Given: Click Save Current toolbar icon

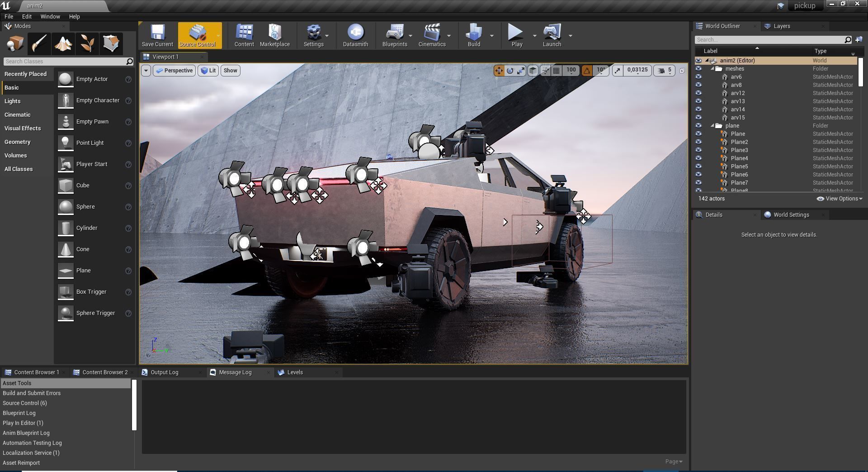Looking at the screenshot, I should click(157, 35).
